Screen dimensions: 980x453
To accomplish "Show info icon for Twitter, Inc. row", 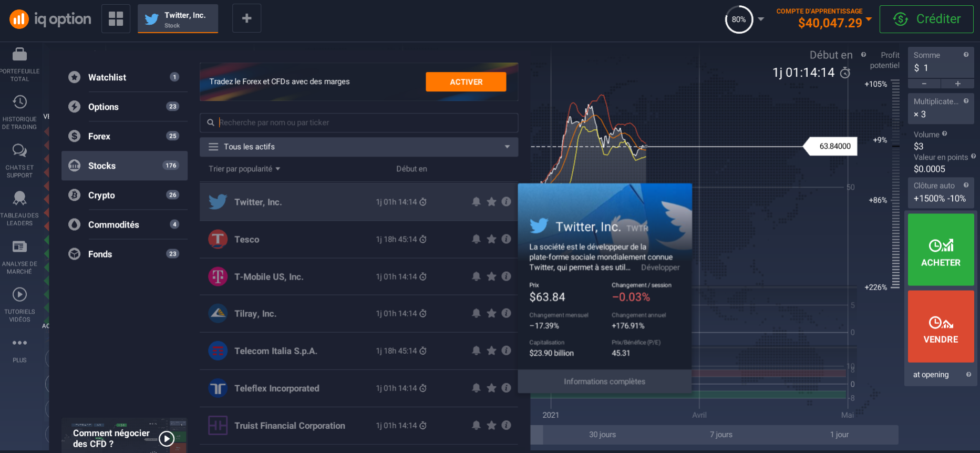I will 506,201.
